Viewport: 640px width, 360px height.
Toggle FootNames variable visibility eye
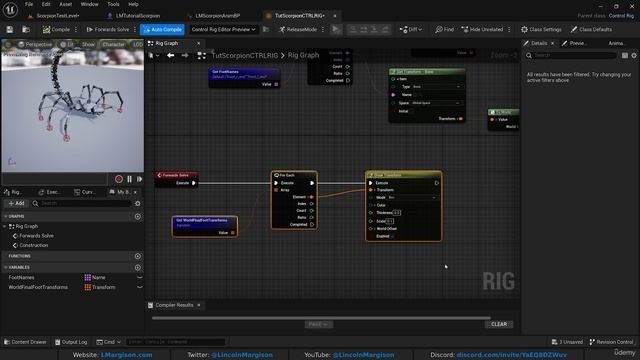(x=140, y=277)
